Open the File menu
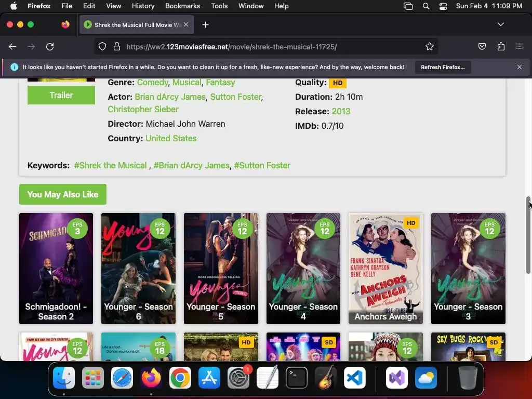 coord(67,6)
